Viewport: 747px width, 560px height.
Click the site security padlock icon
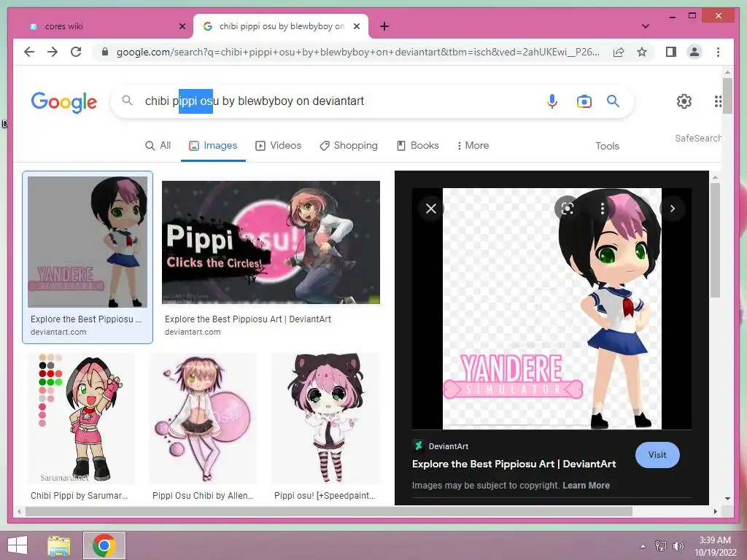[x=105, y=52]
